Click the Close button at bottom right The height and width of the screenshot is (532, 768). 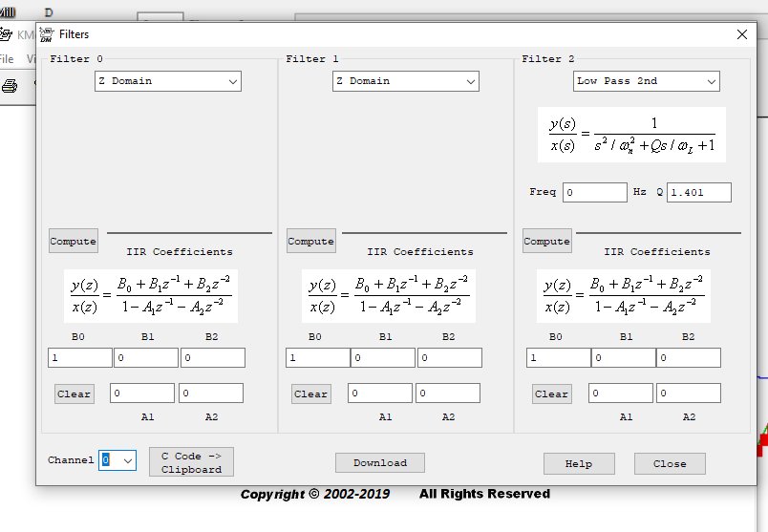(x=670, y=463)
